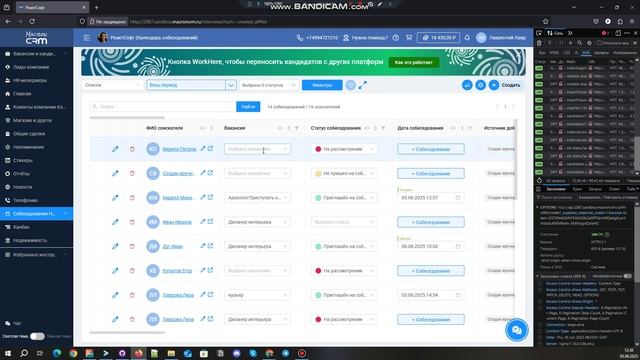Viewport: 640px width, 360px height.
Task: Open notifications bell icon
Action: click(467, 38)
